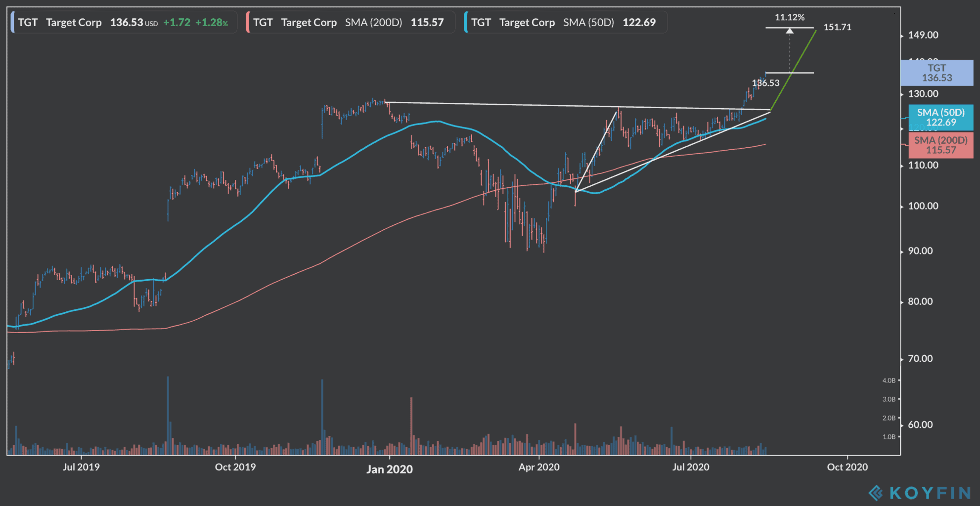Open the SMA (50D) legend entry
The image size is (980, 506).
[x=566, y=22]
